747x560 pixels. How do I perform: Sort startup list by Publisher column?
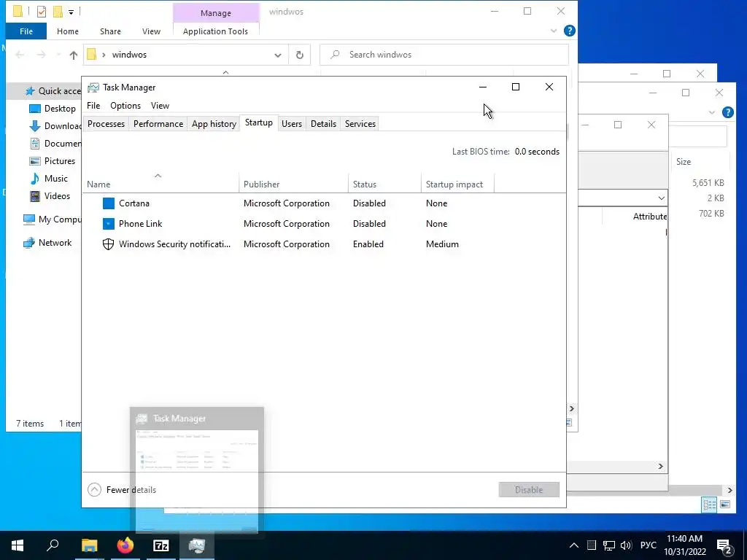tap(293, 184)
